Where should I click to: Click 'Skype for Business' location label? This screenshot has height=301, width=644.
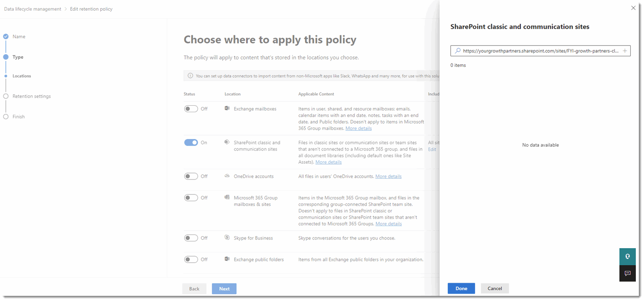pos(253,238)
